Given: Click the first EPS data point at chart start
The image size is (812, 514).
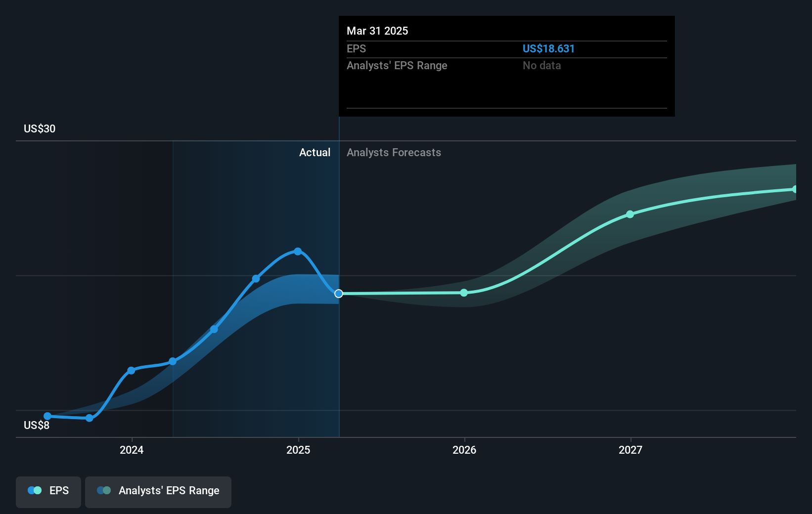Looking at the screenshot, I should (47, 416).
